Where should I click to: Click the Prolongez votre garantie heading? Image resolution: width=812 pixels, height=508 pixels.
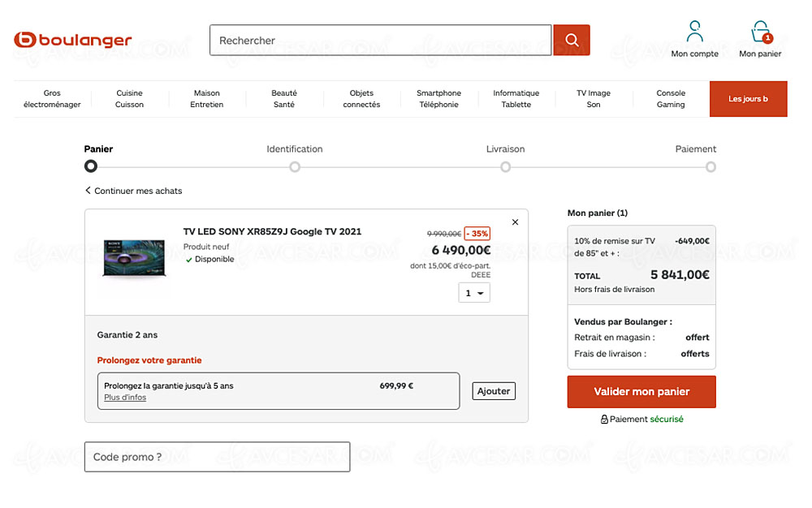tap(149, 360)
